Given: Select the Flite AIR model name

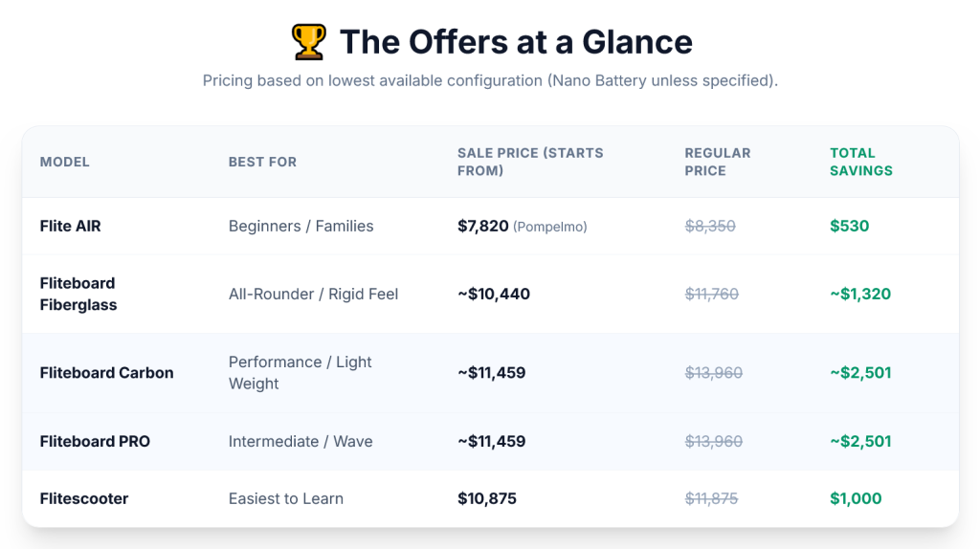Looking at the screenshot, I should coord(70,226).
